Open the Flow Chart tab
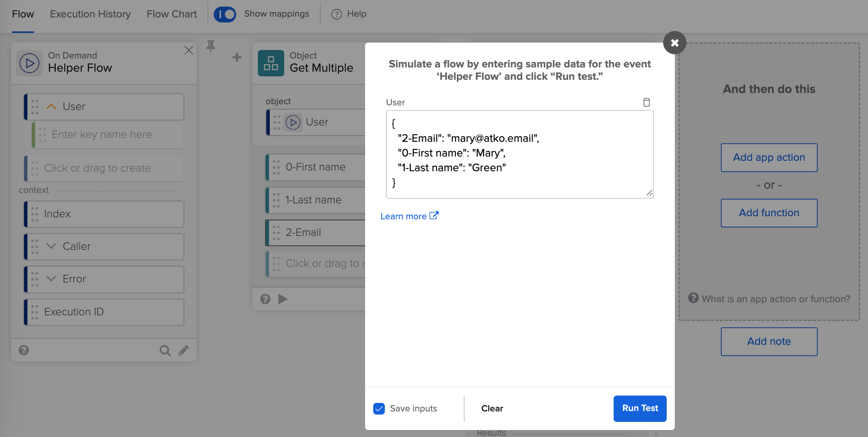 [172, 14]
